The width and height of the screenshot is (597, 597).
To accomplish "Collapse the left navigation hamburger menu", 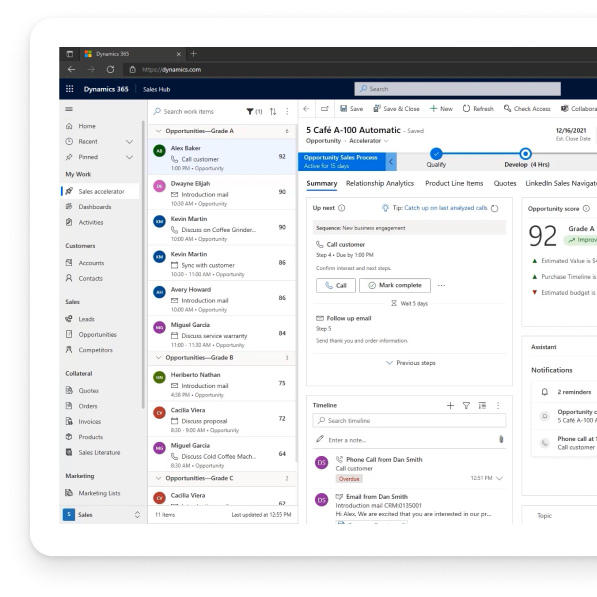I will 69,109.
